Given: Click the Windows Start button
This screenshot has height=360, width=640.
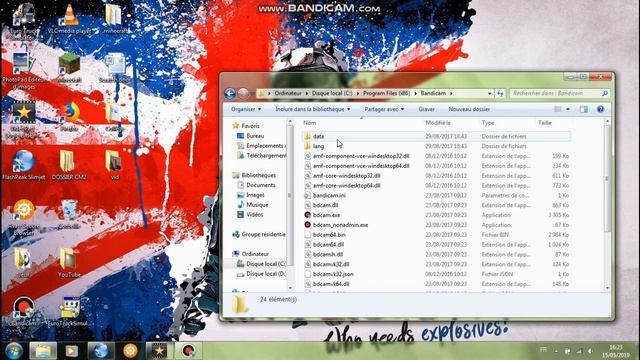Looking at the screenshot, I should coord(13,350).
